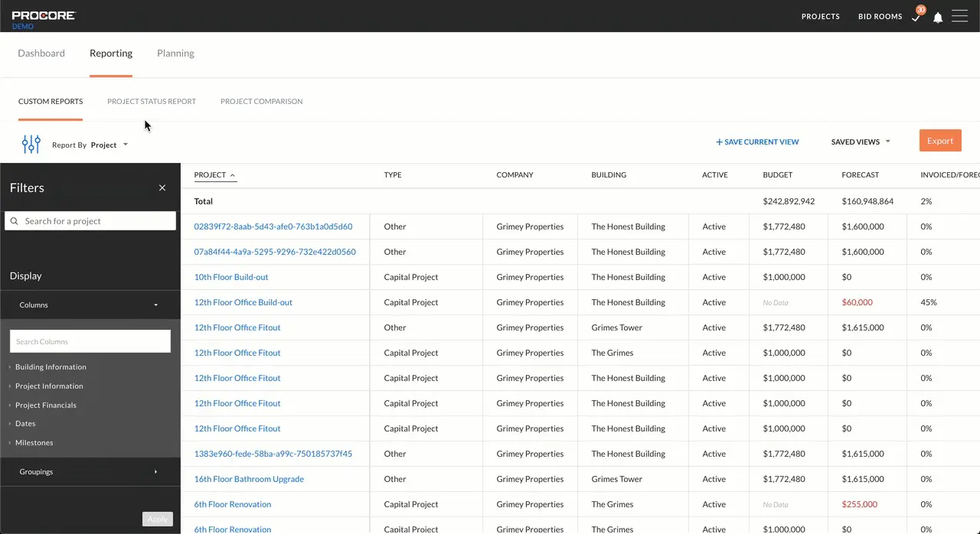980x534 pixels.
Task: Click the Filters panel heading
Action: (x=27, y=187)
